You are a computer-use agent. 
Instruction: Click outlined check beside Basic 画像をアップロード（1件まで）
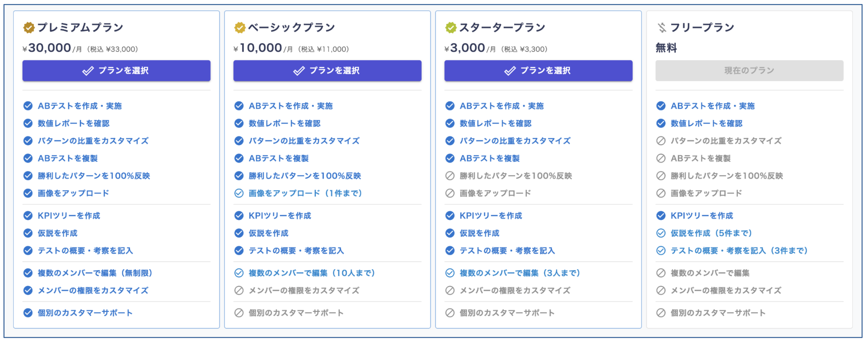239,193
